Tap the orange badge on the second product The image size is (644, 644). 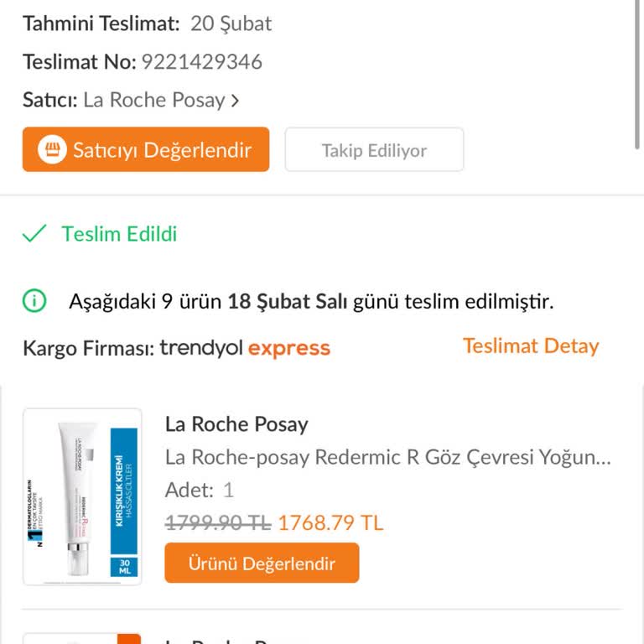[x=129, y=639]
